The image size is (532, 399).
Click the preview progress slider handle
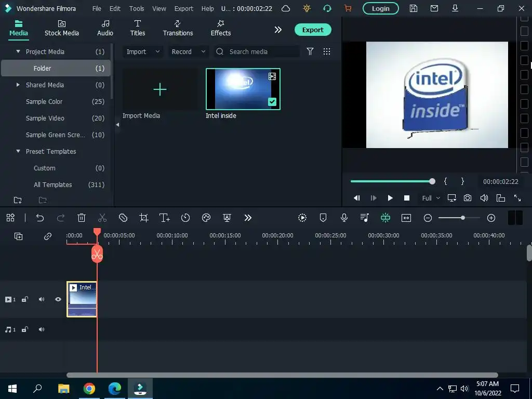point(432,181)
